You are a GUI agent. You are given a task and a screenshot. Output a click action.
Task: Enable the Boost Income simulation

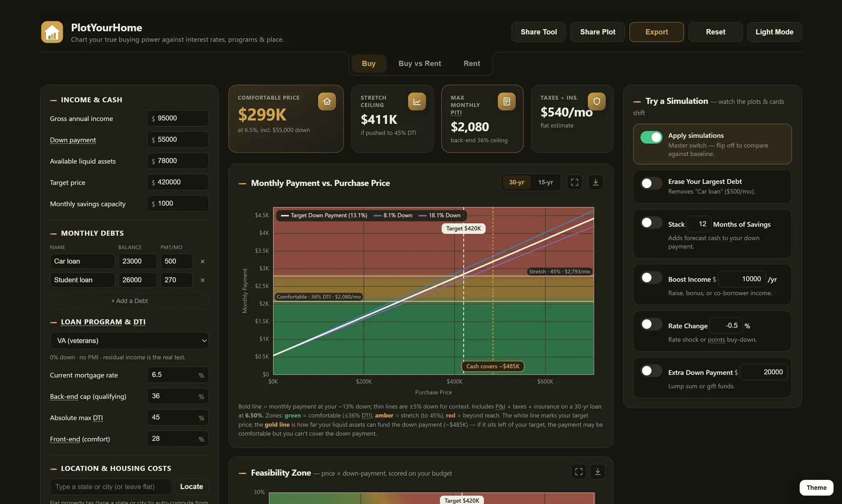652,277
